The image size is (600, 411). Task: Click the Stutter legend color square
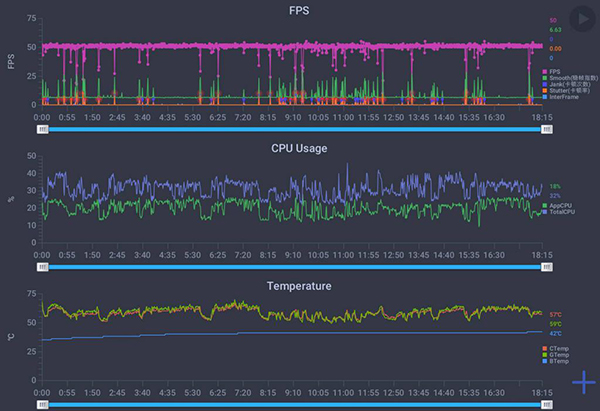click(x=546, y=90)
